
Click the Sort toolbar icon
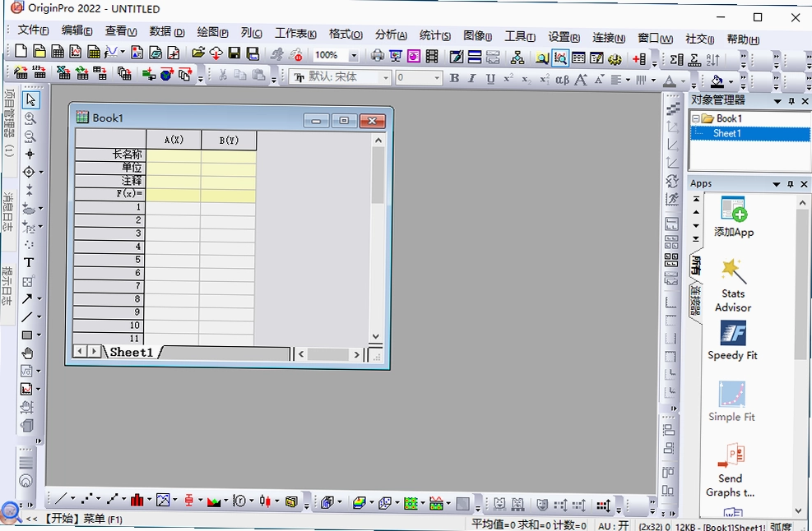(x=713, y=60)
